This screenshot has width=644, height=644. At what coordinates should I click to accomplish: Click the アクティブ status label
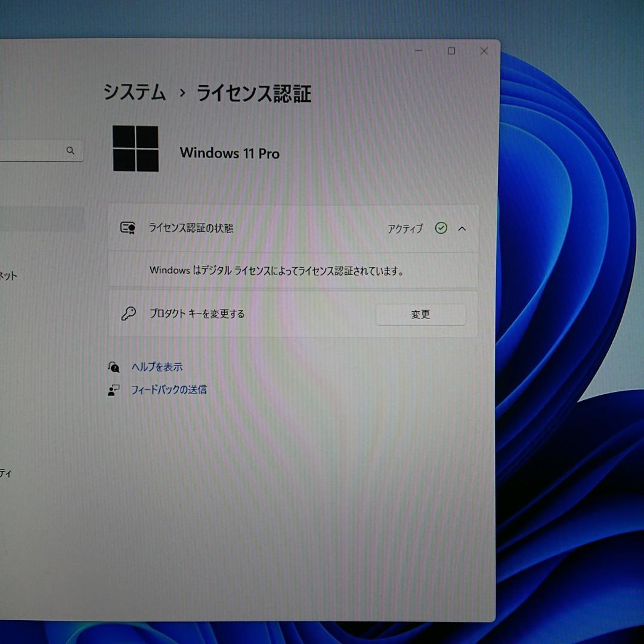coord(404,228)
